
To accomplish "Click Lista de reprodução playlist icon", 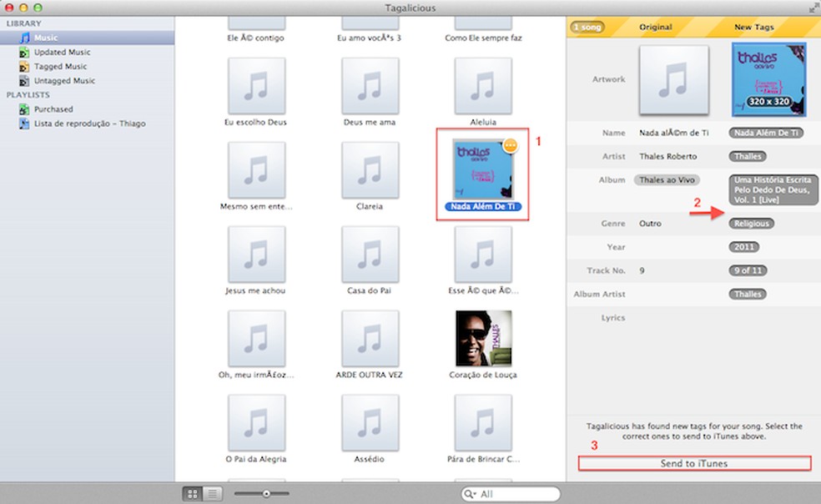I will [x=24, y=123].
